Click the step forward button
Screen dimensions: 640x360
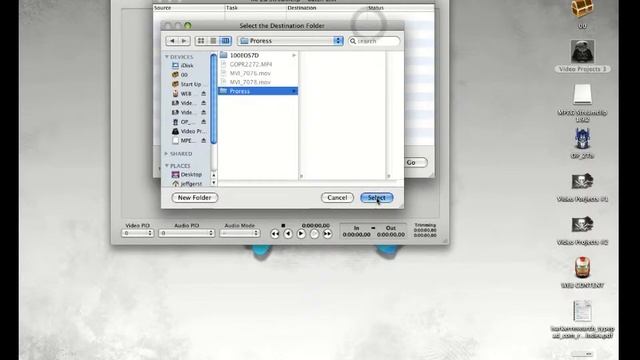click(x=314, y=234)
